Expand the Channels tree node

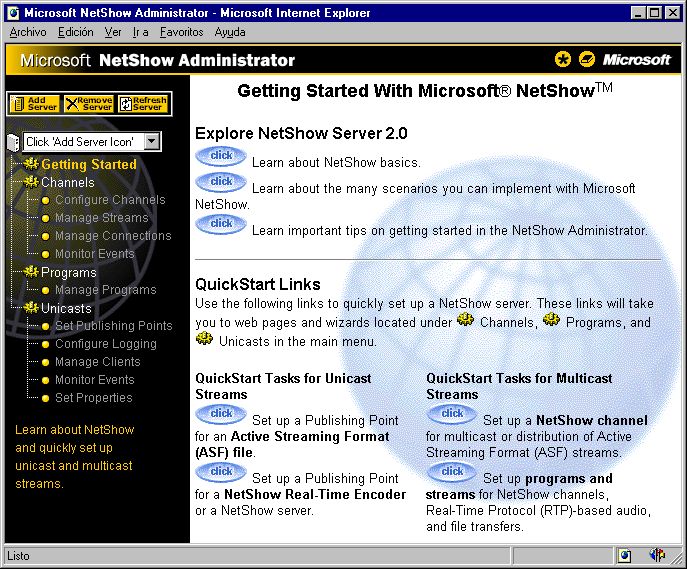pyautogui.click(x=67, y=182)
